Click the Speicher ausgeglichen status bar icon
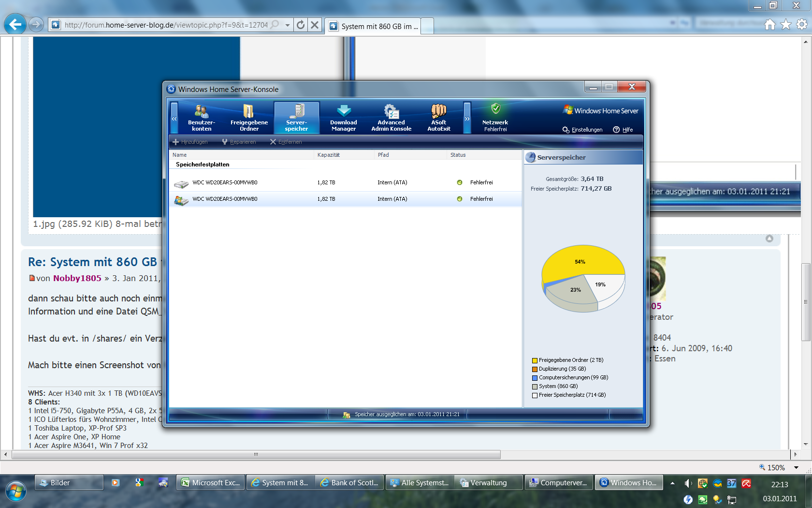This screenshot has height=508, width=812. point(346,415)
